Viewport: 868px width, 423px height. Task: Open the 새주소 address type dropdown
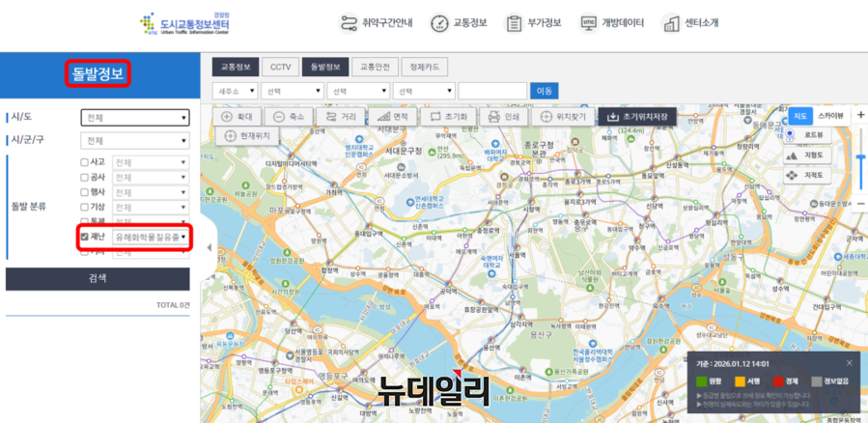pos(236,91)
